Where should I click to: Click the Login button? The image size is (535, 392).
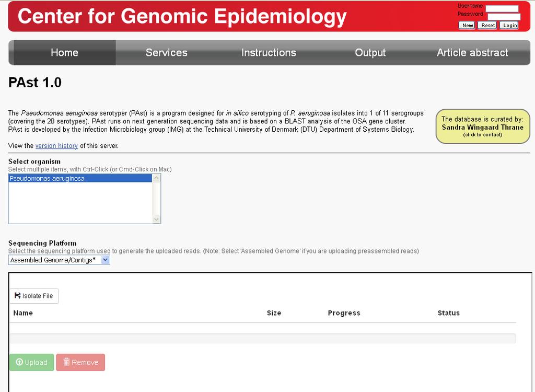(510, 25)
